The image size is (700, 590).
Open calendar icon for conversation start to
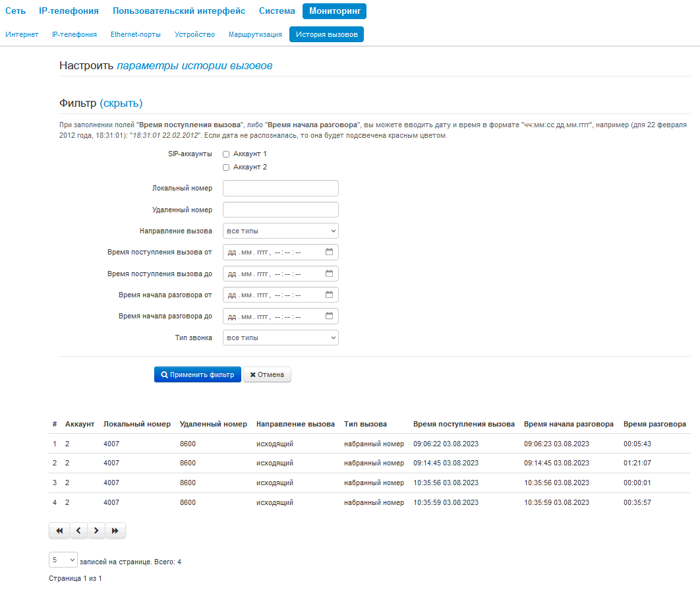pos(329,316)
